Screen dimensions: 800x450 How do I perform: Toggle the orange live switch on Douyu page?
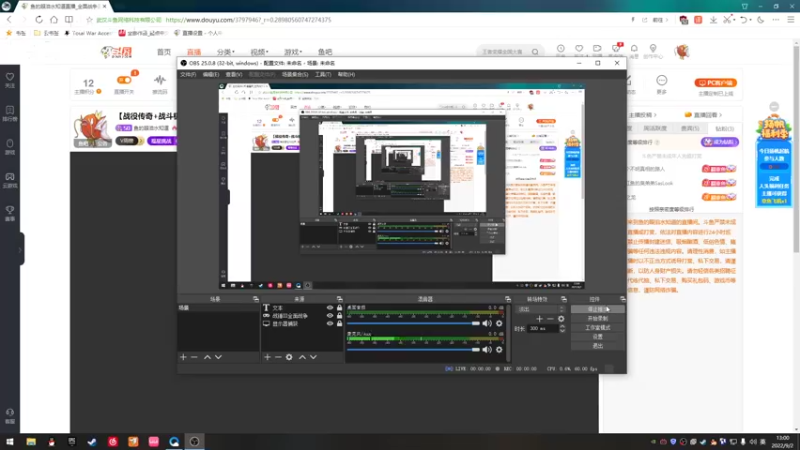pyautogui.click(x=124, y=80)
